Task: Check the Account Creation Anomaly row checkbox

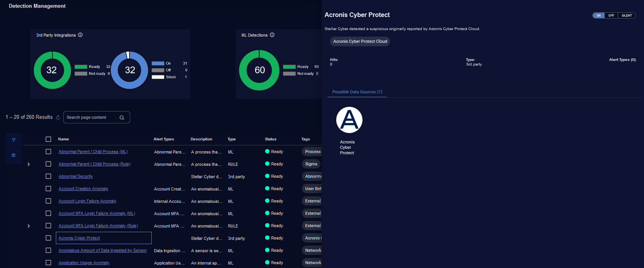Action: click(x=48, y=189)
